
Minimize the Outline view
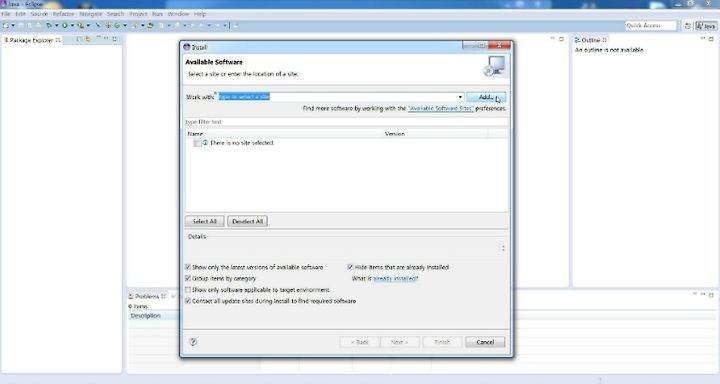[x=703, y=39]
